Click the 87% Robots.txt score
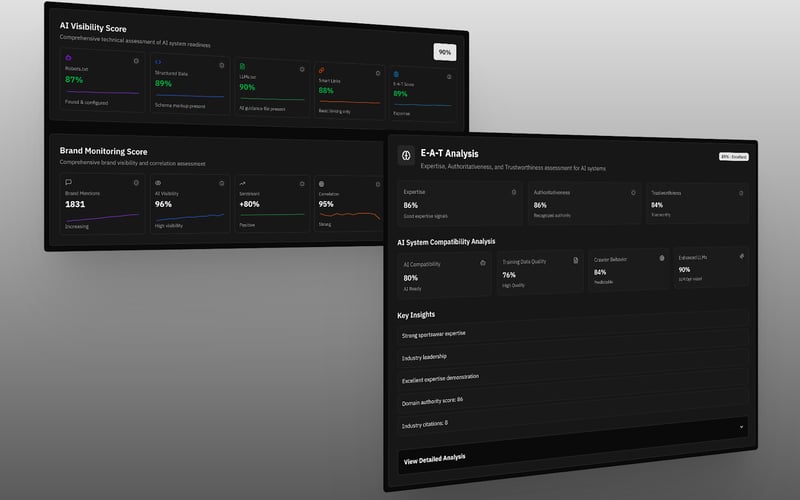This screenshot has width=800, height=500. click(74, 80)
